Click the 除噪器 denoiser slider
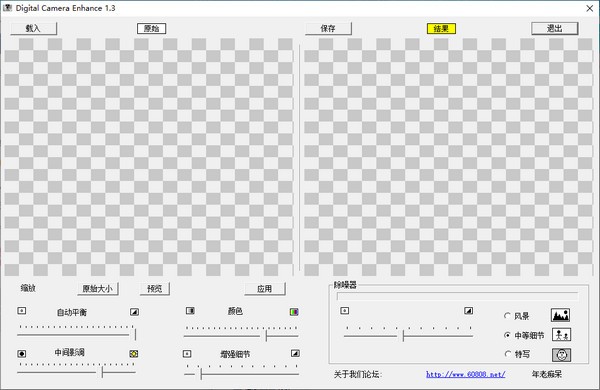600x390 pixels. (408, 334)
